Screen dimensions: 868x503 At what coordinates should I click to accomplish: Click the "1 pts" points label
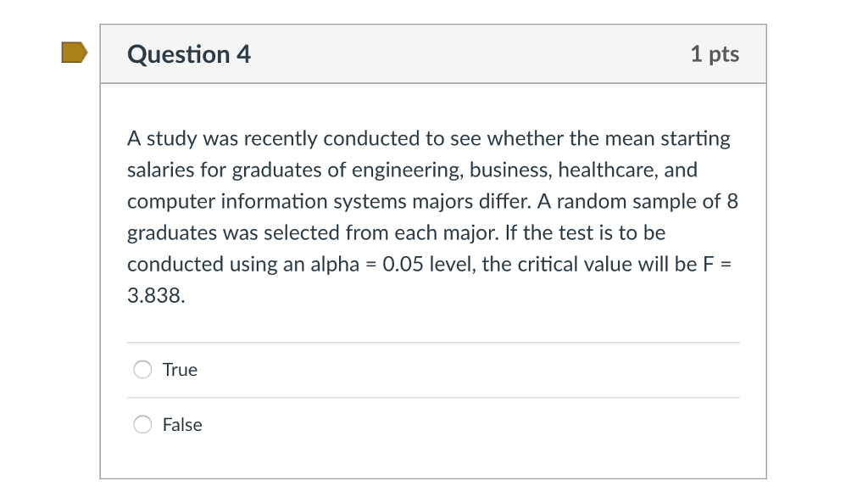[715, 54]
